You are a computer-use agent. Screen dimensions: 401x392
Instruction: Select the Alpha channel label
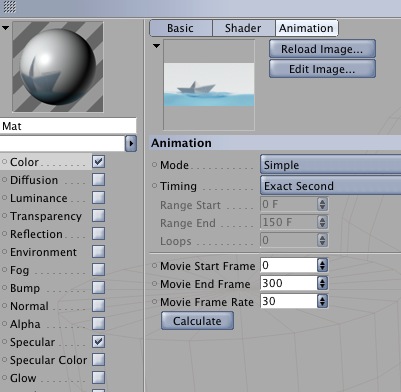click(25, 324)
